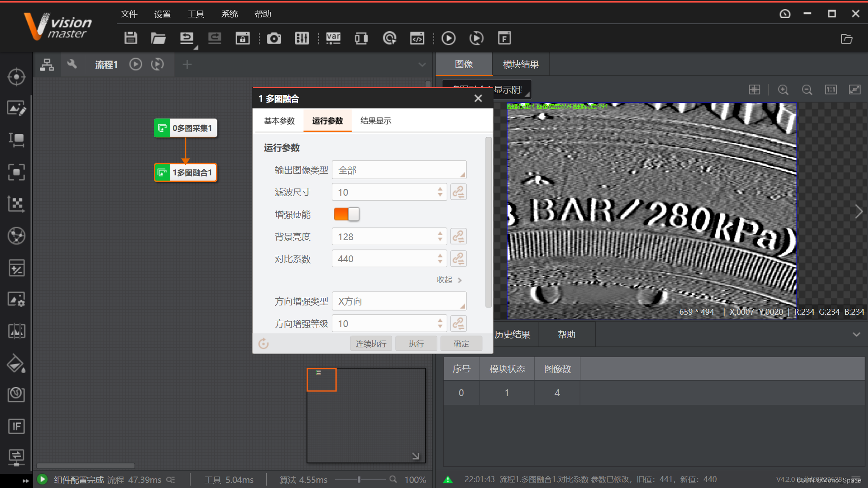This screenshot has height=488, width=868.
Task: Open the variable manager
Action: point(333,38)
